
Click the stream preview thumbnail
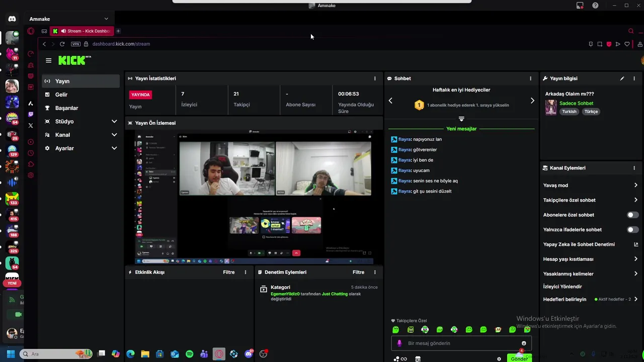tap(254, 197)
